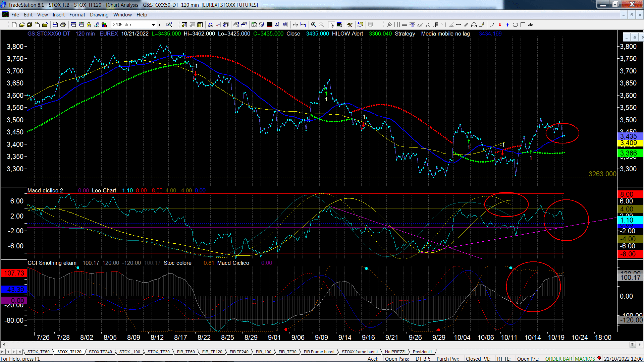The width and height of the screenshot is (644, 362).
Task: Select the blue up arrow tool
Action: [507, 25]
